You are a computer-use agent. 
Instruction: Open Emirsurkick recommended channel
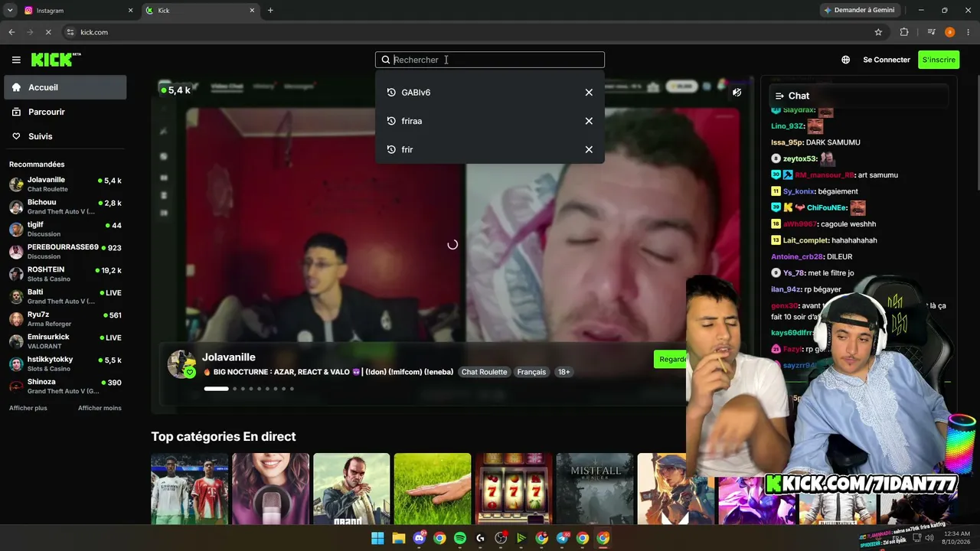[x=65, y=341]
